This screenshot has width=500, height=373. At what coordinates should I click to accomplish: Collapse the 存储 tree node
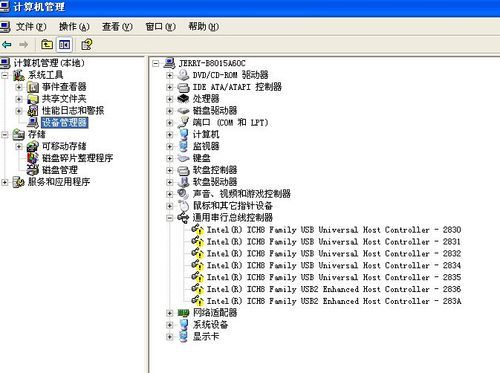click(5, 134)
